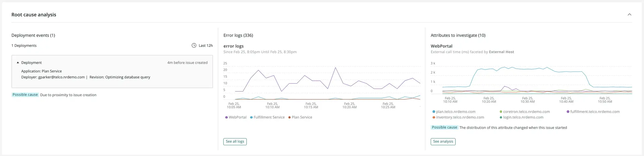Click the highest peak in error logs chart

(335, 68)
